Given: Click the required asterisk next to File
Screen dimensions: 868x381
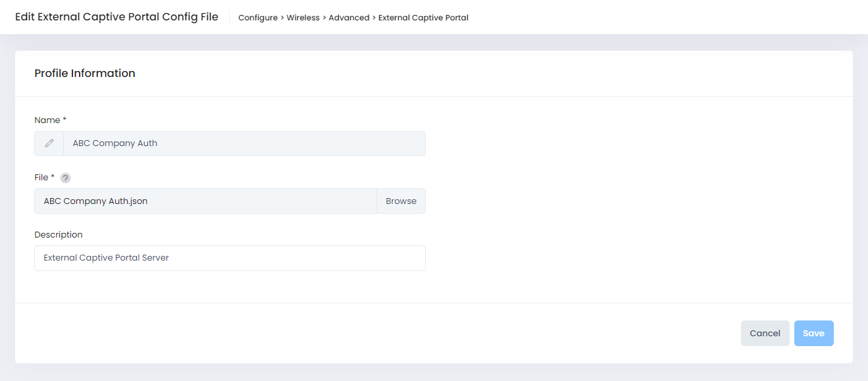Looking at the screenshot, I should point(53,177).
